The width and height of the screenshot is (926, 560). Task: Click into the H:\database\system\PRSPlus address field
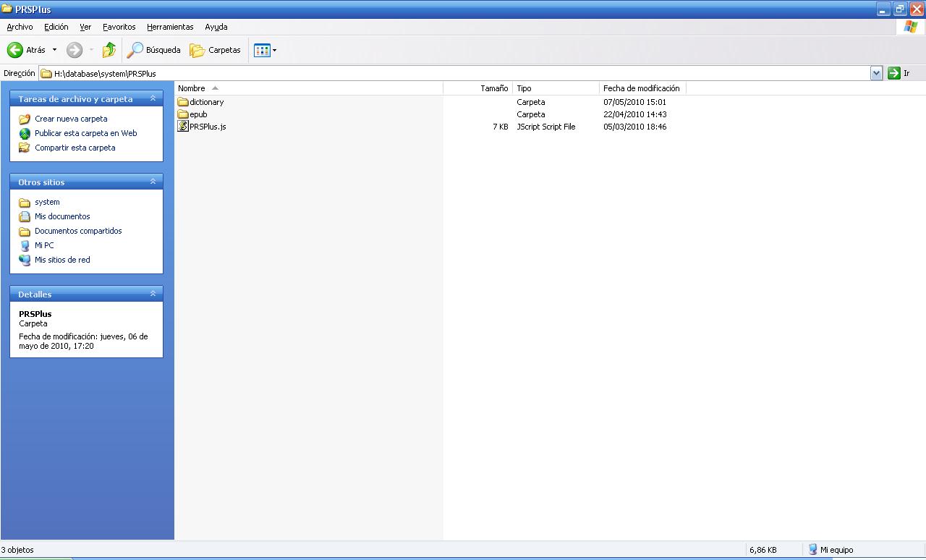(456, 73)
